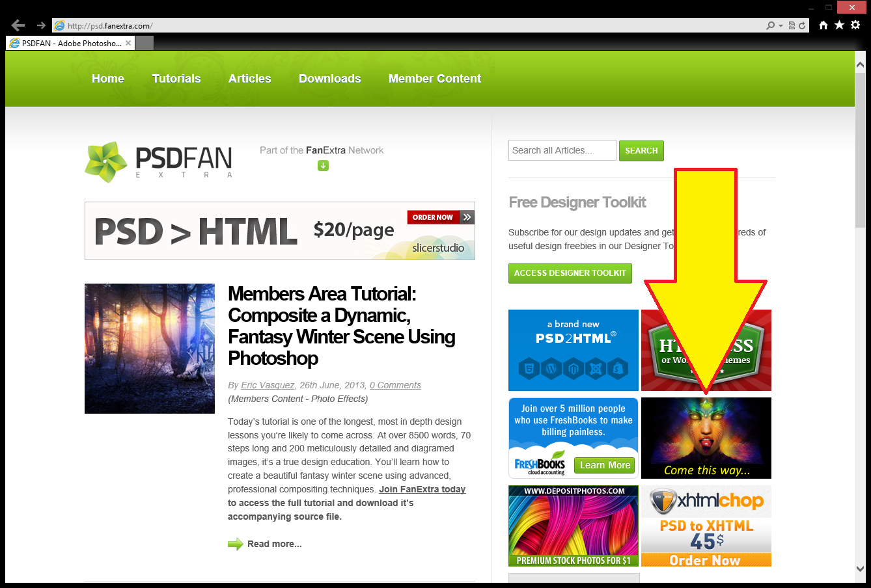The image size is (871, 588).
Task: Open the PSD > HTML $20/page banner
Action: point(280,231)
